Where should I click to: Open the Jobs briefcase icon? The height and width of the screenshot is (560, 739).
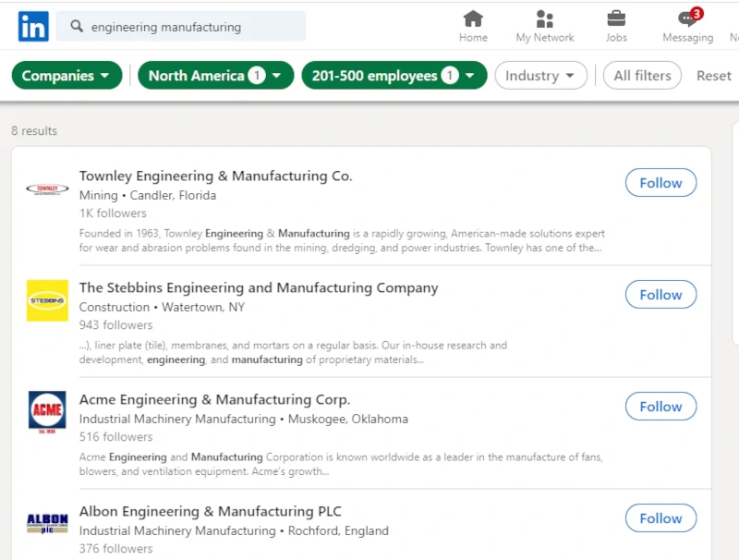pos(616,27)
